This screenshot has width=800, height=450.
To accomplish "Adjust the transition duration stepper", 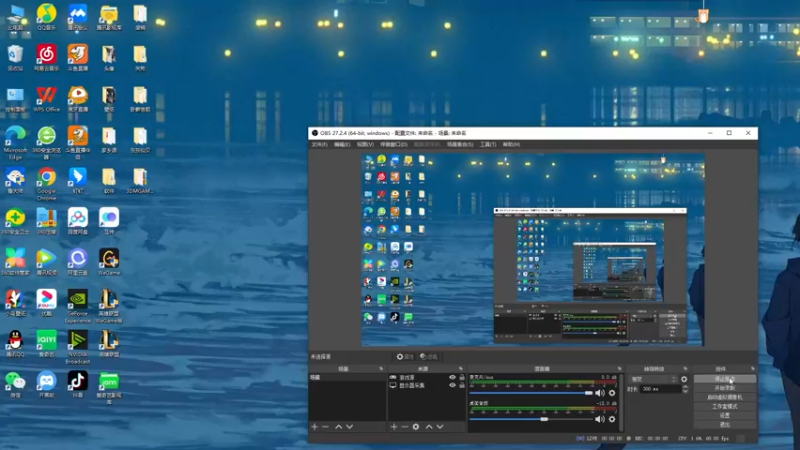I will coord(685,389).
